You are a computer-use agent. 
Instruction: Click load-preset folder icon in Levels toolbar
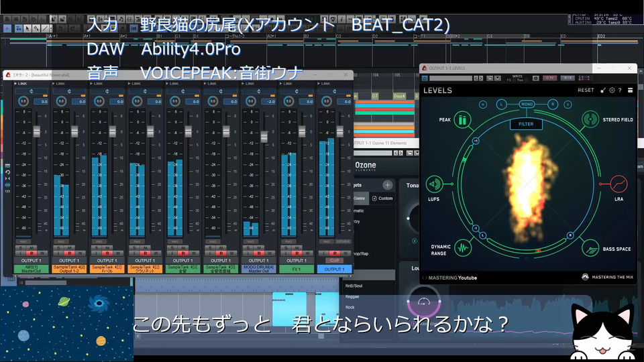[x=490, y=78]
